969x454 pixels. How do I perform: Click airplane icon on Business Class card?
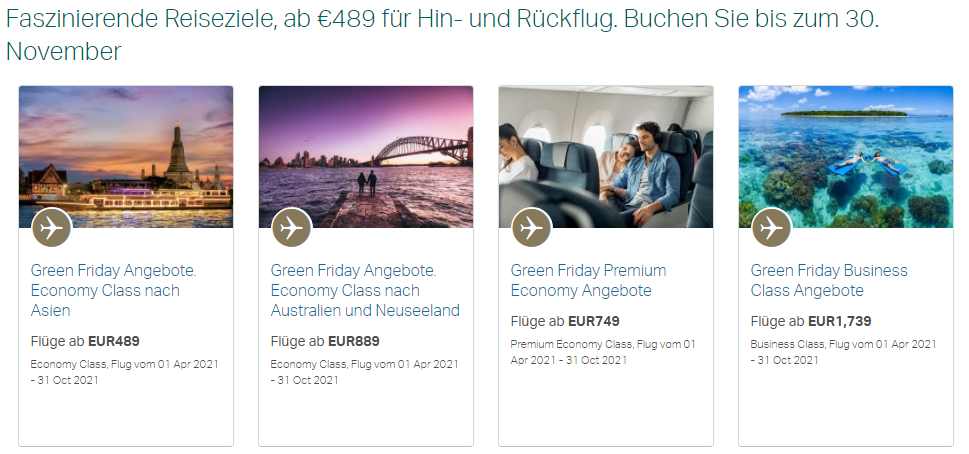(771, 228)
